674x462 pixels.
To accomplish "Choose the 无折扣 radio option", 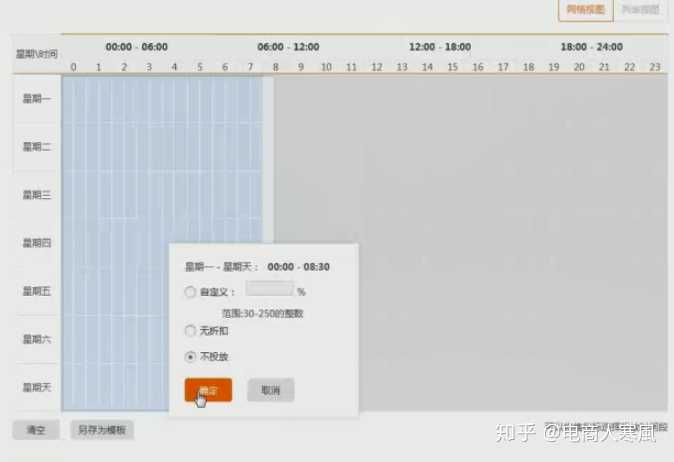I will pyautogui.click(x=191, y=330).
